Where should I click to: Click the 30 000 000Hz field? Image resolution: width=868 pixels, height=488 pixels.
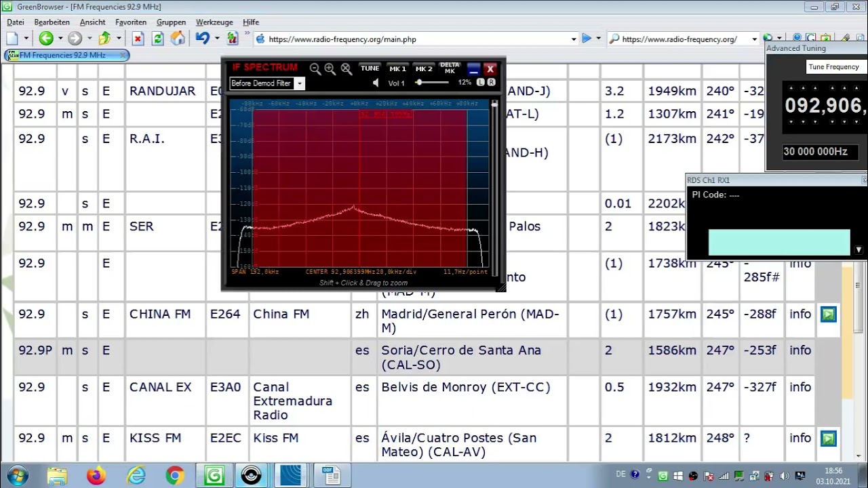(x=819, y=152)
